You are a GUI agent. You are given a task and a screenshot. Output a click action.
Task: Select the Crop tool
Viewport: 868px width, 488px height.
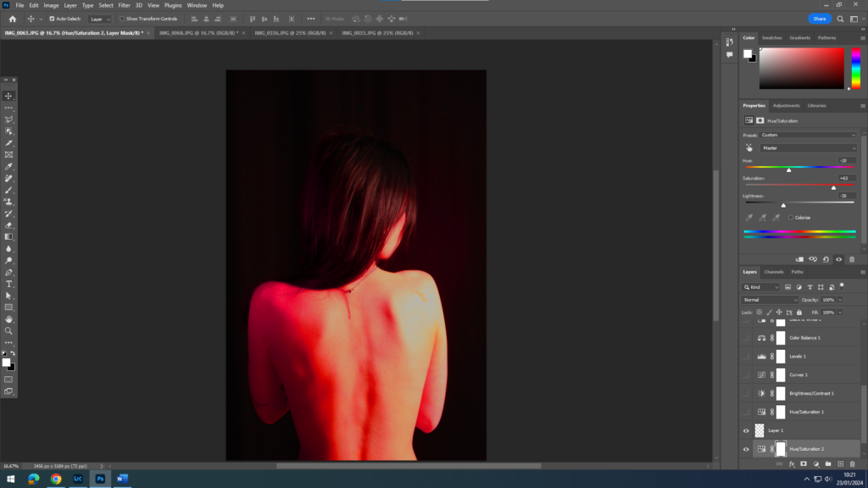[8, 143]
